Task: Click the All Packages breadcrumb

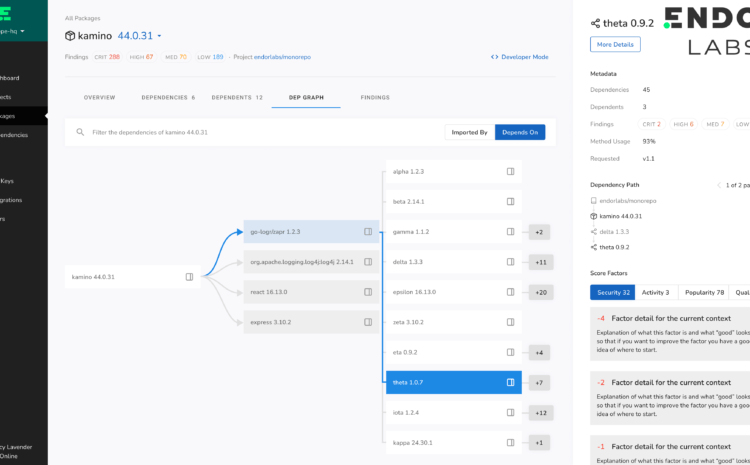Action: click(83, 18)
